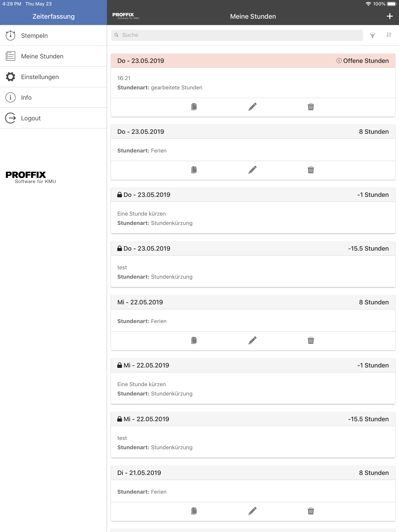
Task: Copy the Offene Stunden entry
Action: [194, 107]
